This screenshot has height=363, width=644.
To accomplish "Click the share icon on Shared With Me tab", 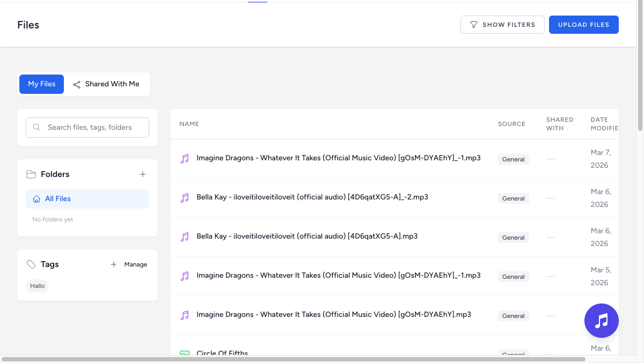I will click(76, 84).
